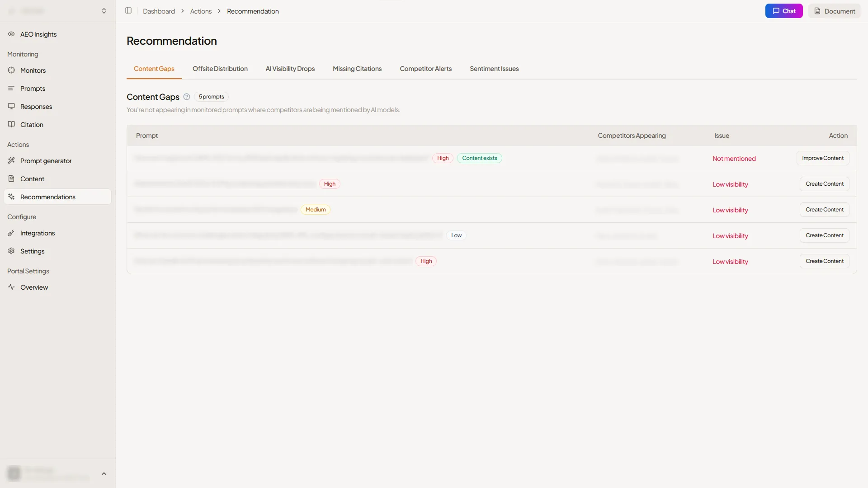Click the chat bubble icon in the Chat button

coord(776,11)
